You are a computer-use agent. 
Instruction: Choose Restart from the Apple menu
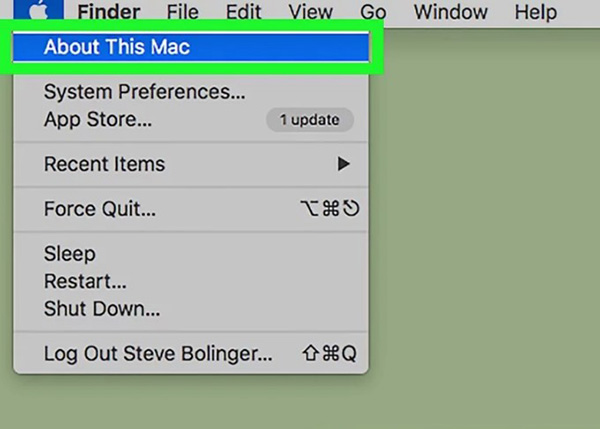tap(85, 281)
